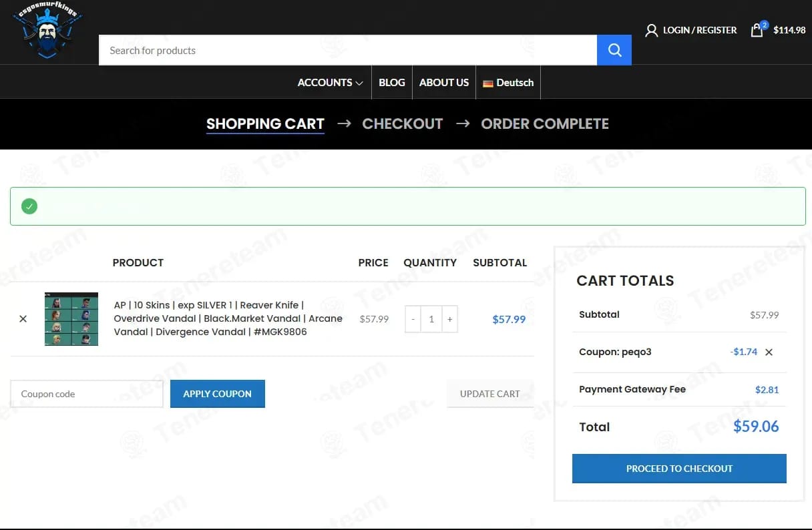Open the AP 10 Skins product link
Viewport: 812px width, 530px height.
coord(228,318)
